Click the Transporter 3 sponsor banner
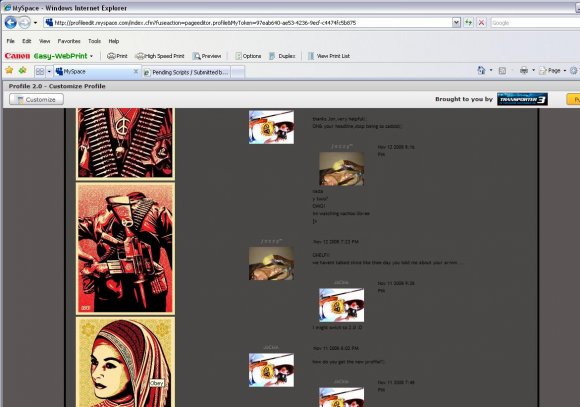The height and width of the screenshot is (407, 580). click(522, 99)
